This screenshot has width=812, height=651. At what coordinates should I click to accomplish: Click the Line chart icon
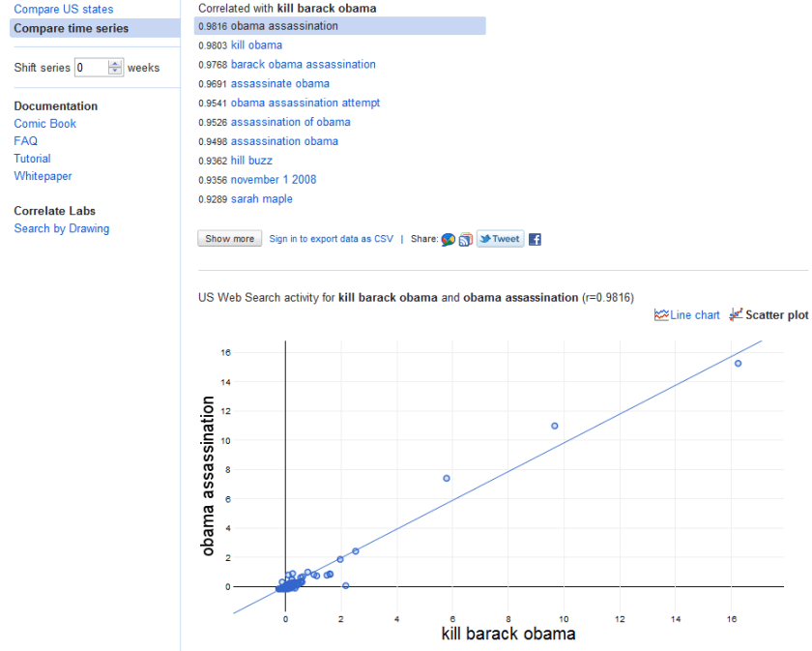[x=662, y=315]
